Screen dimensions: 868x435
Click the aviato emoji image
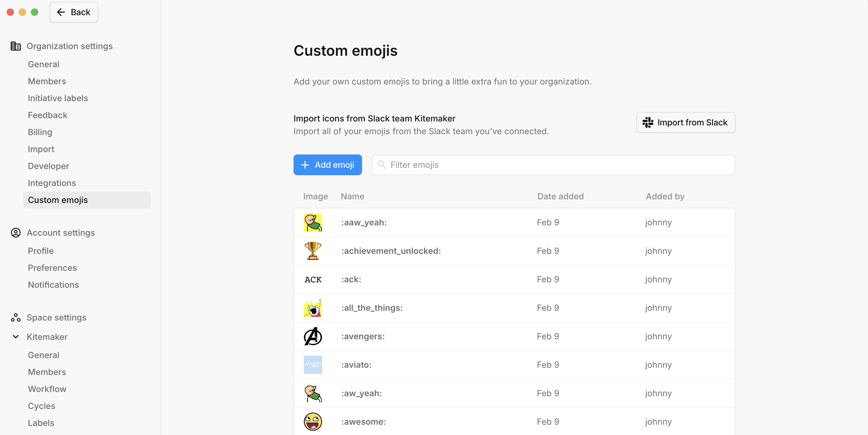(313, 365)
